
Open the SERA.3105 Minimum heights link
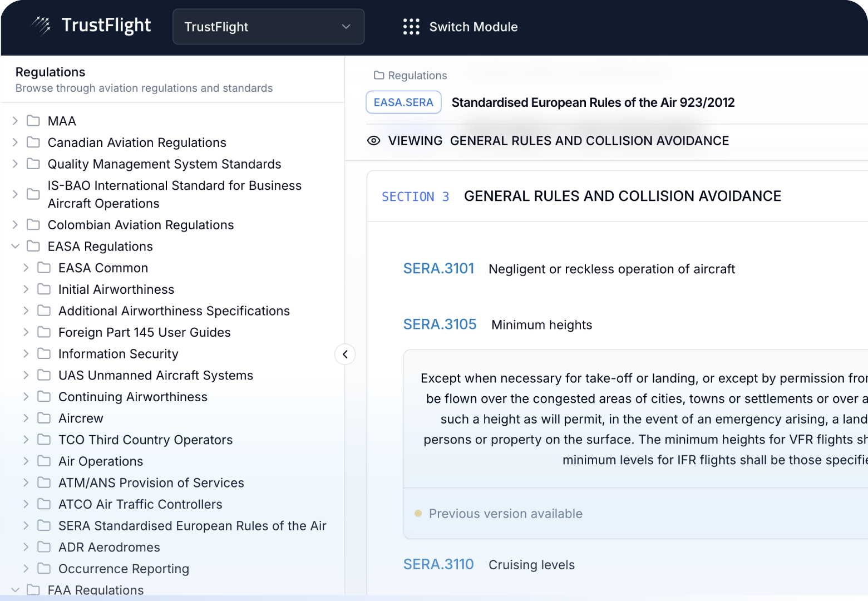440,324
